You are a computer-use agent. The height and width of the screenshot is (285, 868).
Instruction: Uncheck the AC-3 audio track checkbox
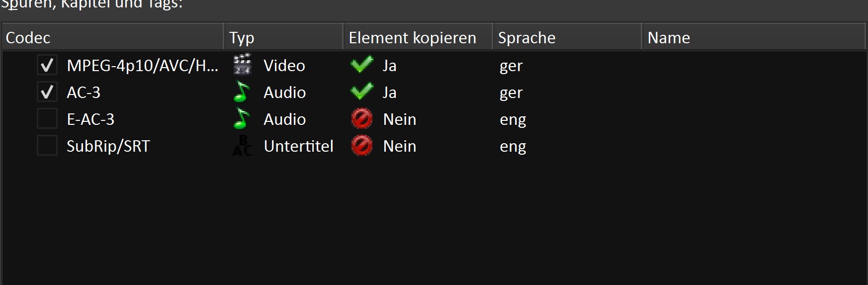click(x=47, y=92)
